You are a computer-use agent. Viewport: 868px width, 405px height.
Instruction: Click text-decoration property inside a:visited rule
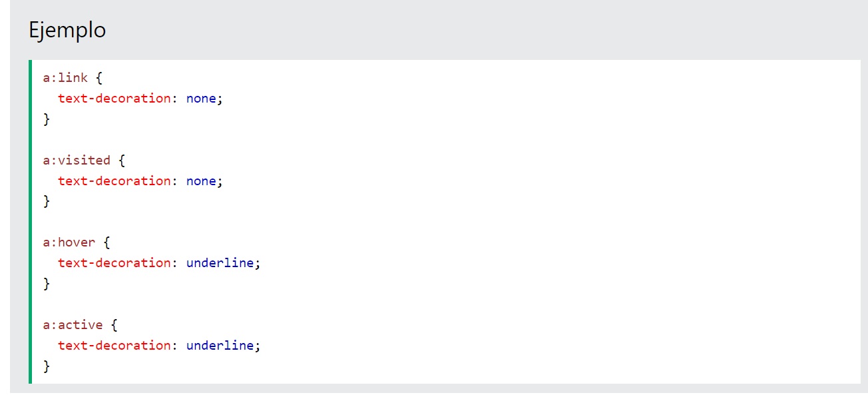click(114, 181)
